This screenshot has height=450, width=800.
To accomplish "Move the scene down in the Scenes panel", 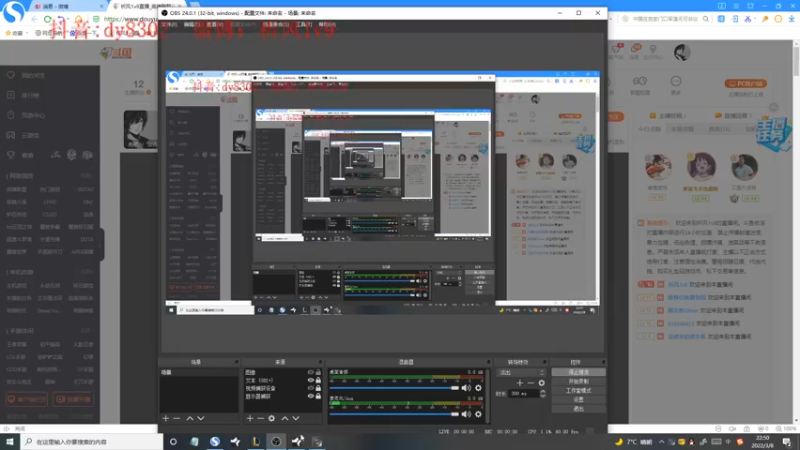I will point(201,418).
